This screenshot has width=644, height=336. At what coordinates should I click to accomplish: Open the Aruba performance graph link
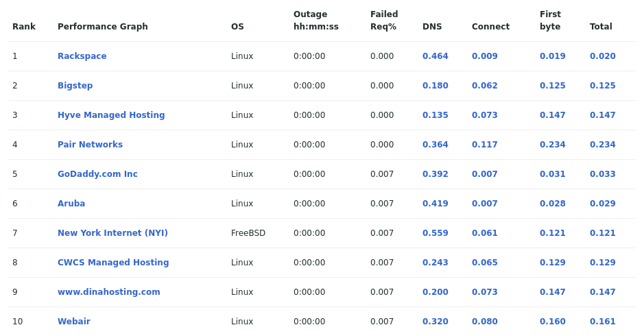[x=71, y=204]
